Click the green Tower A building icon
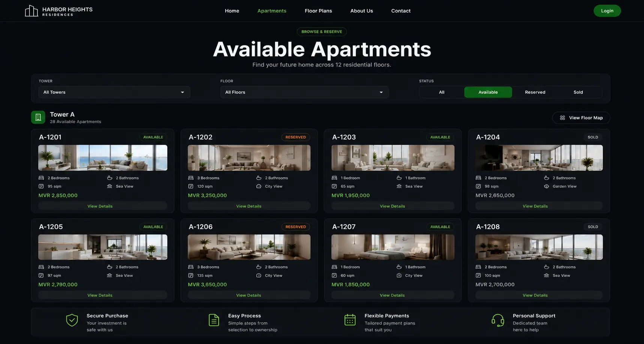The width and height of the screenshot is (644, 344). [38, 117]
